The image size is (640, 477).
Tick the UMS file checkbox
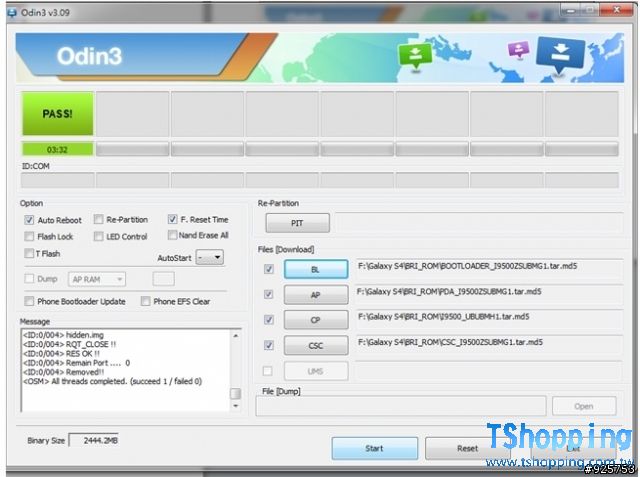click(268, 371)
